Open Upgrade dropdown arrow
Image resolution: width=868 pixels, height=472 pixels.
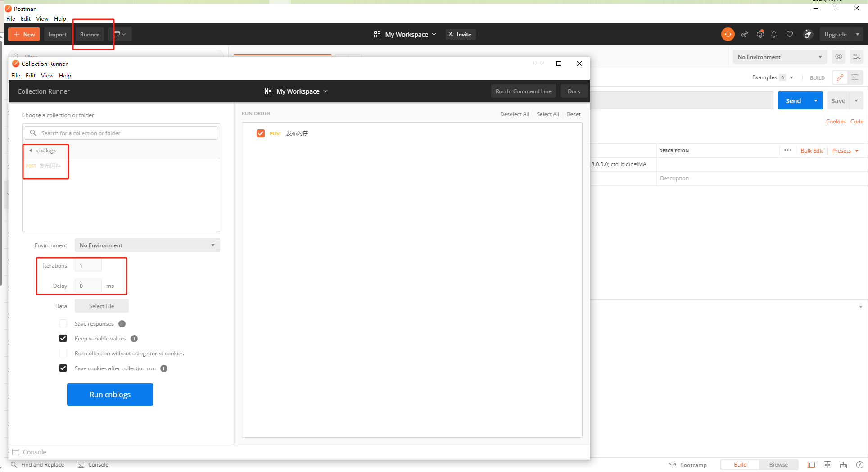click(x=858, y=34)
